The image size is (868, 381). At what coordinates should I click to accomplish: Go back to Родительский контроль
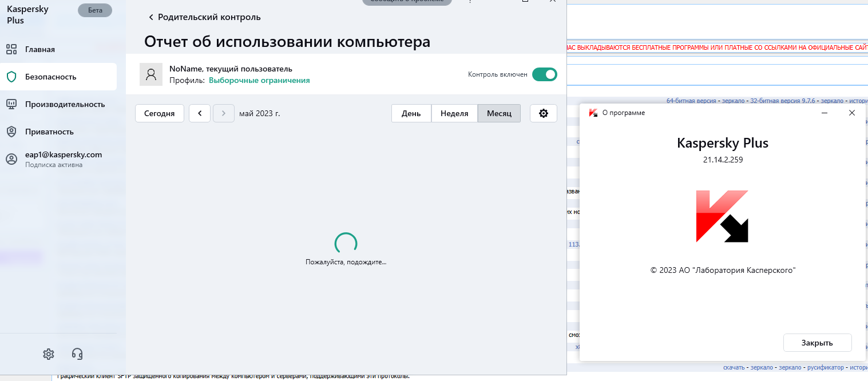pos(204,17)
